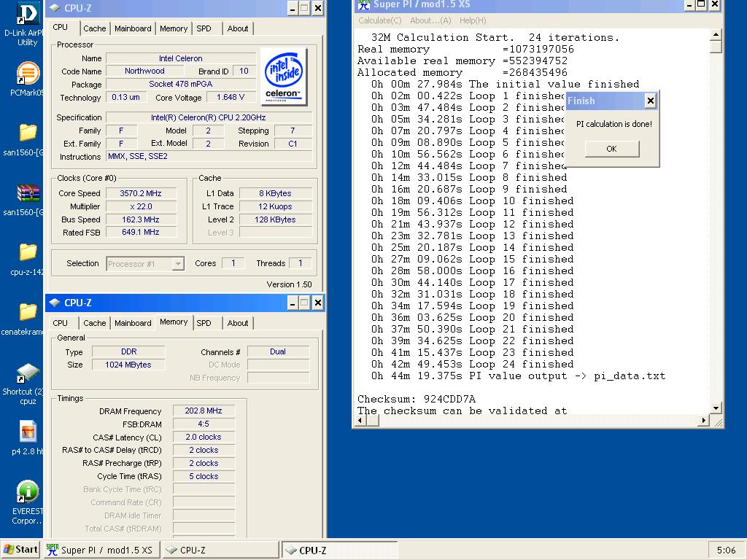Click the Core Voltage value 1.648 V
The image size is (747, 560).
(231, 97)
